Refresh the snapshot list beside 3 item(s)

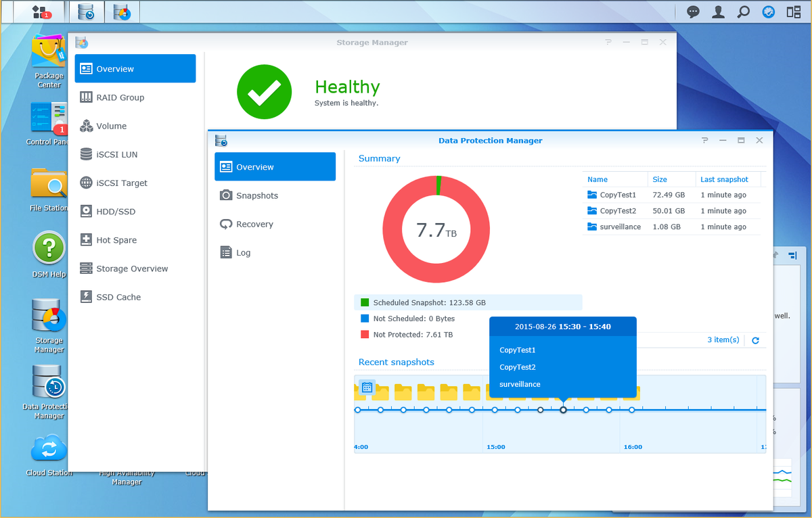click(x=755, y=340)
